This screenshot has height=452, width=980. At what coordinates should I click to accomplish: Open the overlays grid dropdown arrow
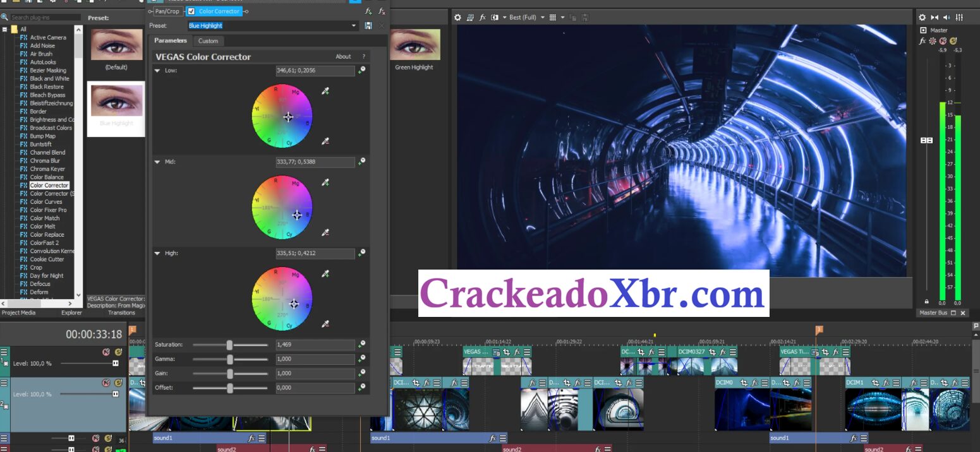click(x=562, y=18)
